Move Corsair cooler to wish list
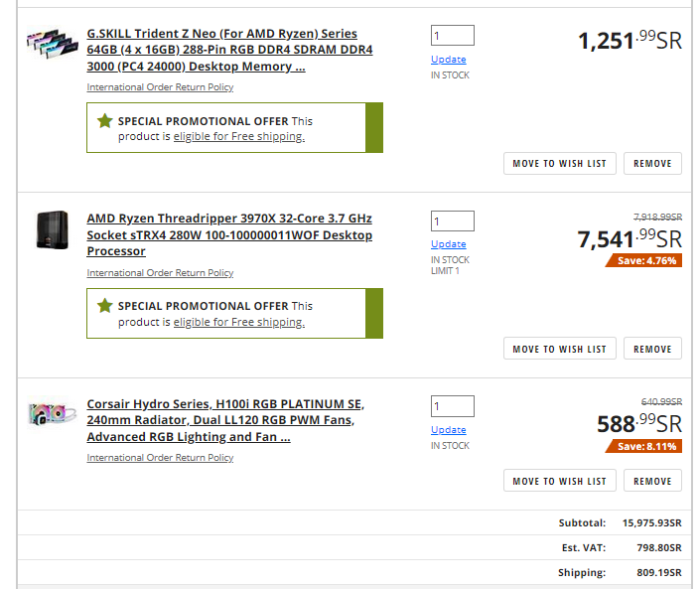The height and width of the screenshot is (589, 700). [x=559, y=481]
